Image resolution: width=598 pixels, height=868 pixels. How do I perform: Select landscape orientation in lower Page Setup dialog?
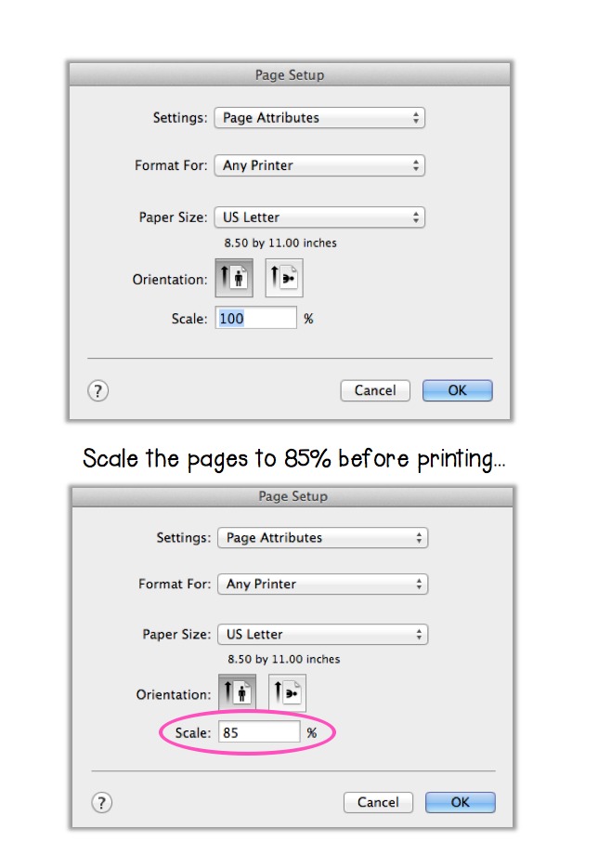[x=287, y=692]
